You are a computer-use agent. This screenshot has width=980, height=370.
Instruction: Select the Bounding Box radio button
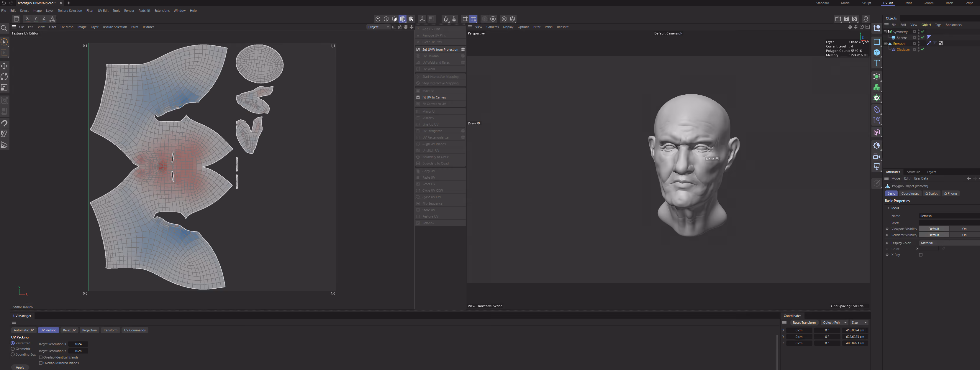[x=13, y=354]
